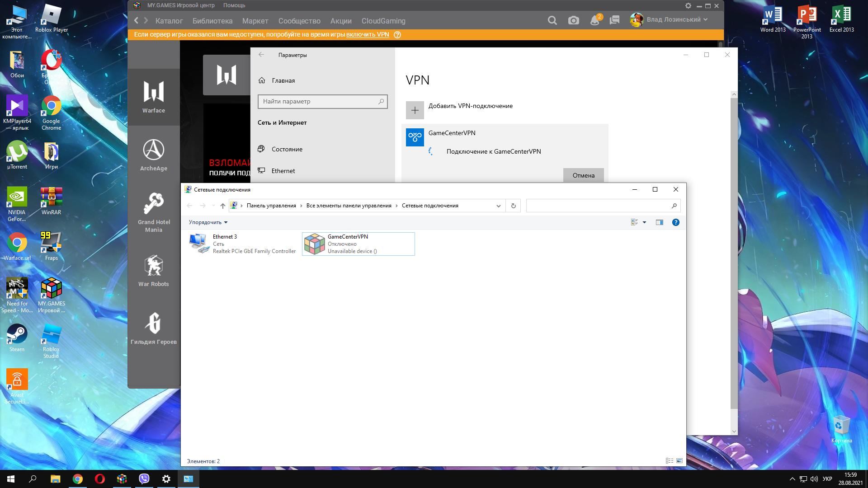The width and height of the screenshot is (868, 488).
Task: Click the включить VPN link
Action: click(x=368, y=34)
